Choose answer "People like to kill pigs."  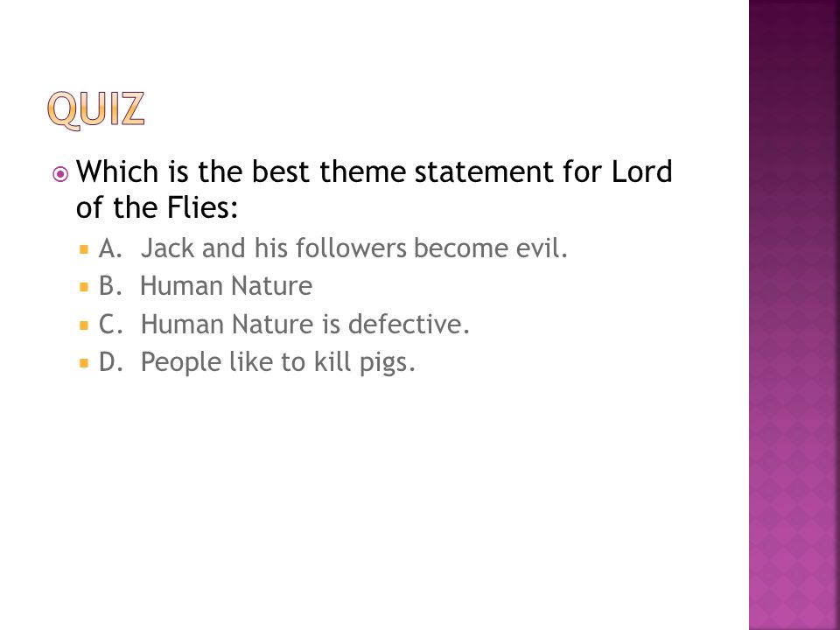pyautogui.click(x=277, y=362)
